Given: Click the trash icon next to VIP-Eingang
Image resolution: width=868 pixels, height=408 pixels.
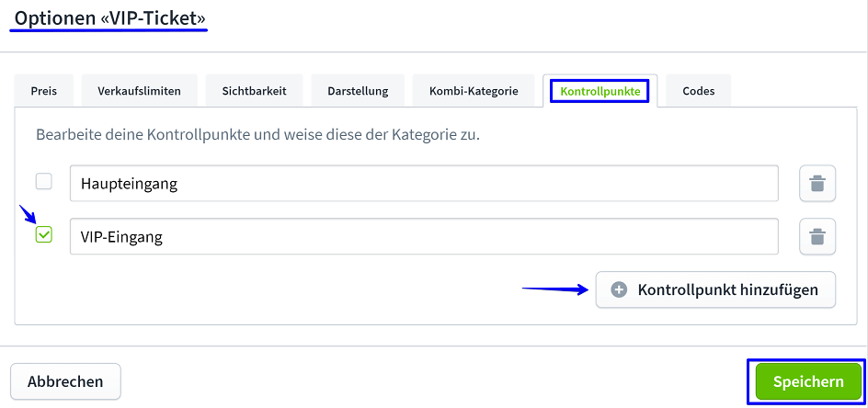Looking at the screenshot, I should tap(817, 237).
